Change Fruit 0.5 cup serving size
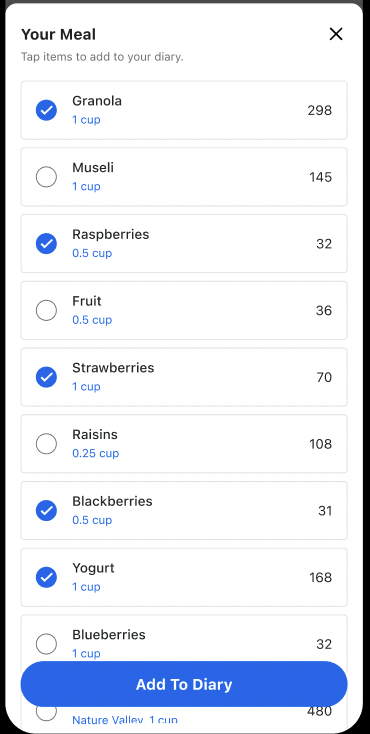This screenshot has height=734, width=370. coord(92,320)
